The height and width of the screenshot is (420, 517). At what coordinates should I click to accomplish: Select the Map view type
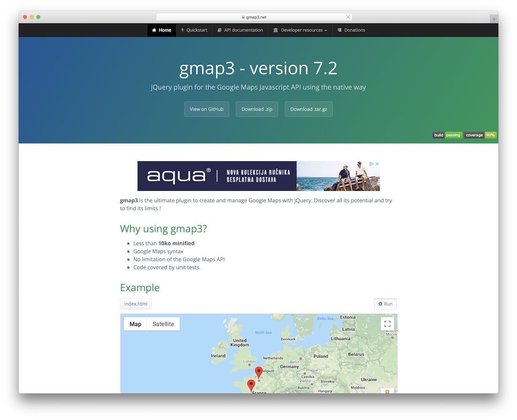coord(135,324)
